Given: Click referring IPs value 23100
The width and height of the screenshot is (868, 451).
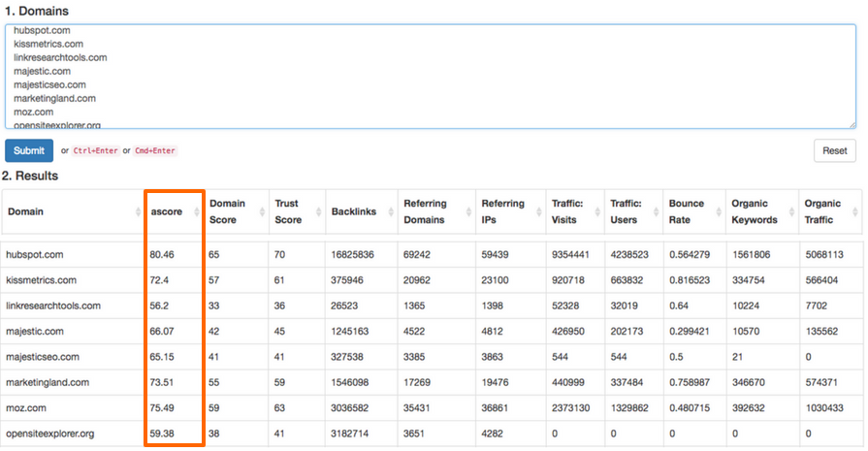Looking at the screenshot, I should (495, 280).
